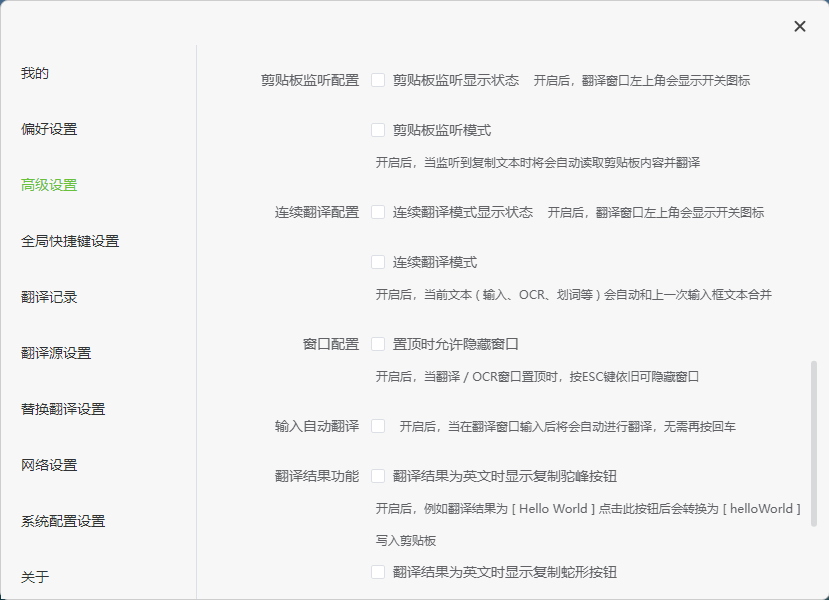829x600 pixels.
Task: Click the Hello World example description
Action: [588, 509]
